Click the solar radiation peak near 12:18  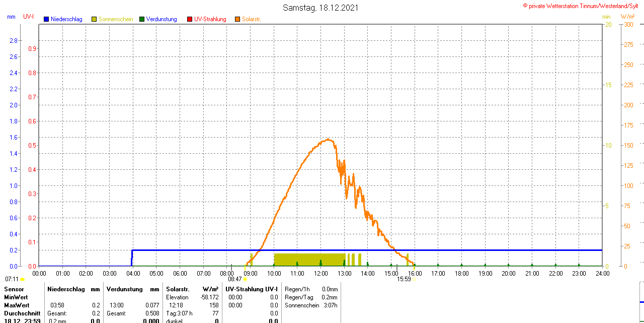(x=328, y=139)
